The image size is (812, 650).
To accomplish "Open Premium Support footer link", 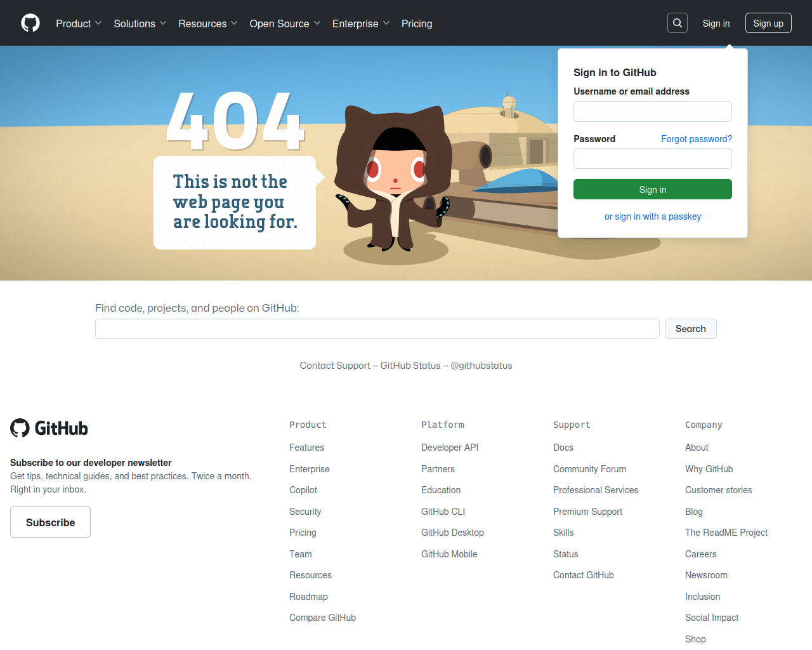I will [x=587, y=512].
